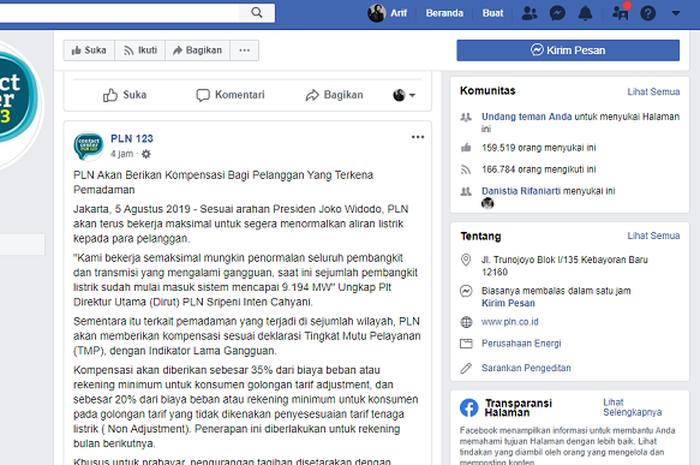Go to Beranda

444,13
